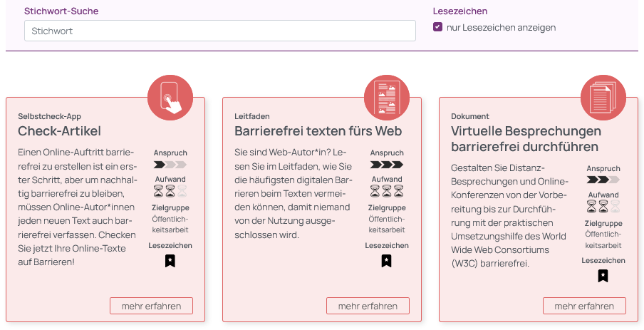Viewport: 644px width, 330px height.
Task: Open 'mehr erfahren' for Check-Artikel
Action: (151, 306)
